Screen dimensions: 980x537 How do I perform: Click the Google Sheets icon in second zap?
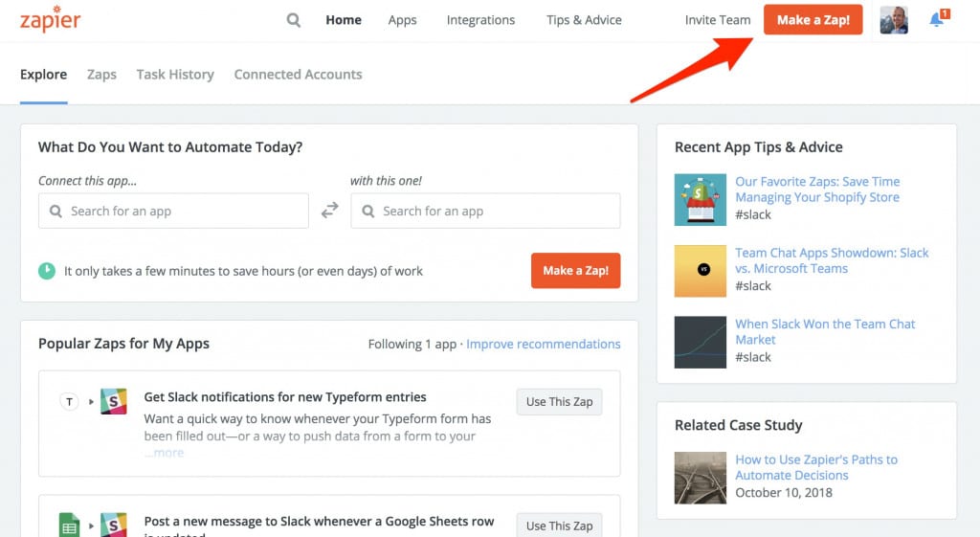coord(69,526)
